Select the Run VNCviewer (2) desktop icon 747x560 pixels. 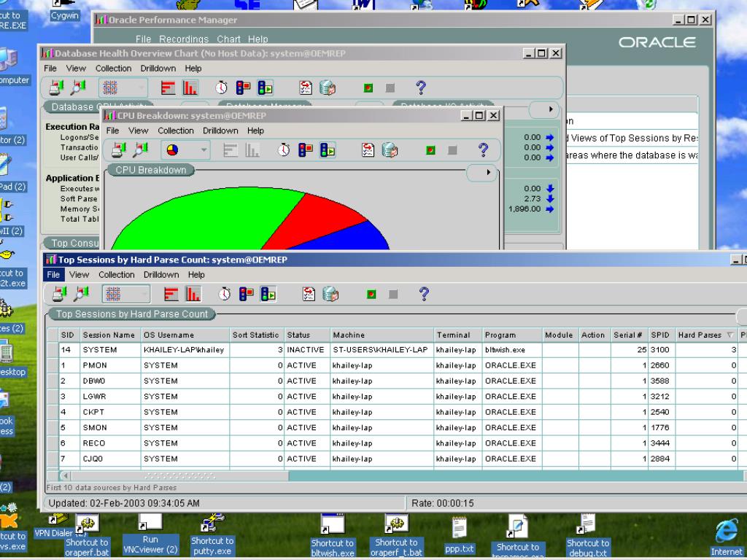click(x=150, y=533)
